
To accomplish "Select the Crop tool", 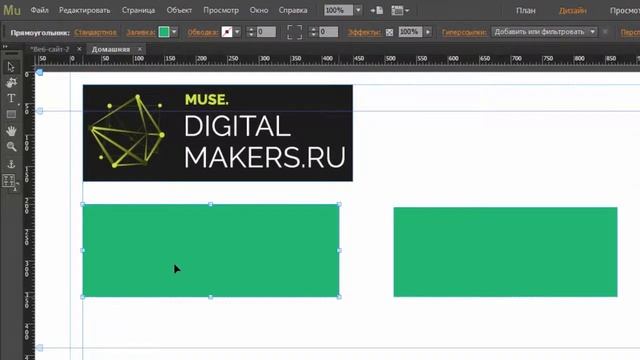I will [x=11, y=82].
